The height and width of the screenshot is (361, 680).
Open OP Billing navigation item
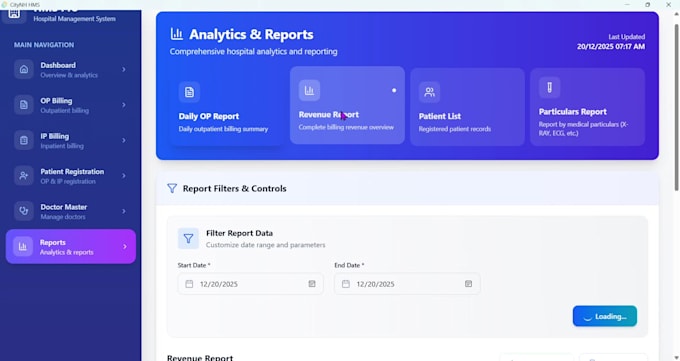point(71,105)
